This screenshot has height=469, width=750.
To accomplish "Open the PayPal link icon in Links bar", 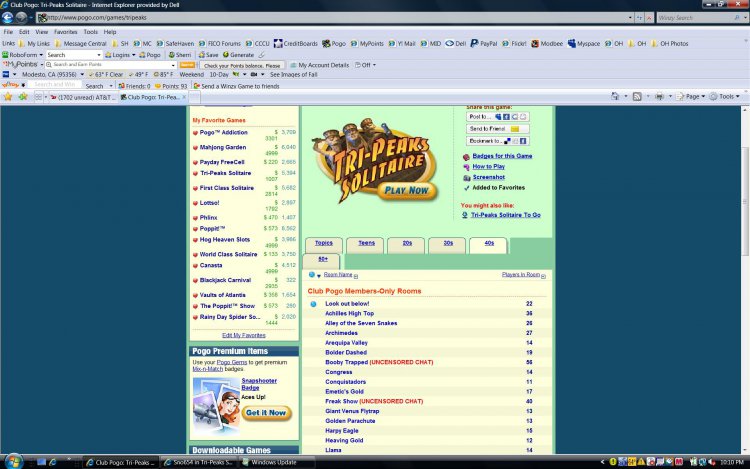I will (x=474, y=44).
